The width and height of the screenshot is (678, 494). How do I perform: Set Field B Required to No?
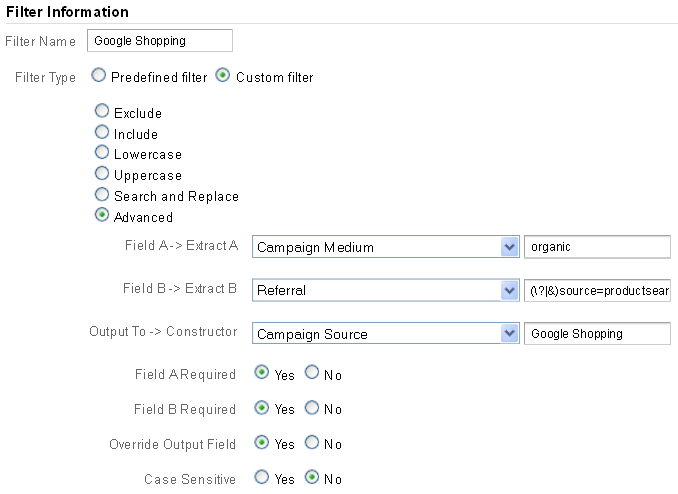311,408
